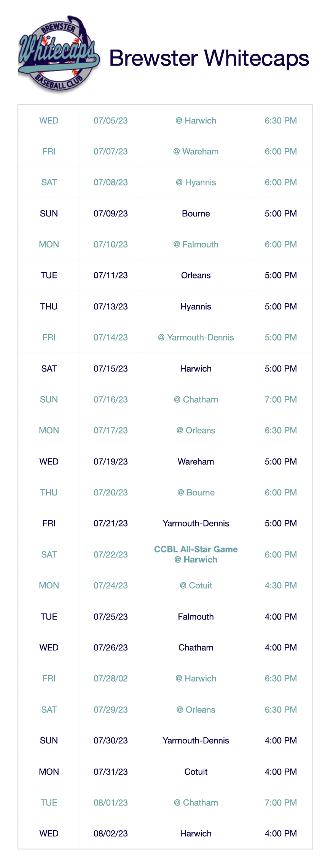Click the 07/11/23 date cell
This screenshot has height=868, width=325.
[111, 275]
